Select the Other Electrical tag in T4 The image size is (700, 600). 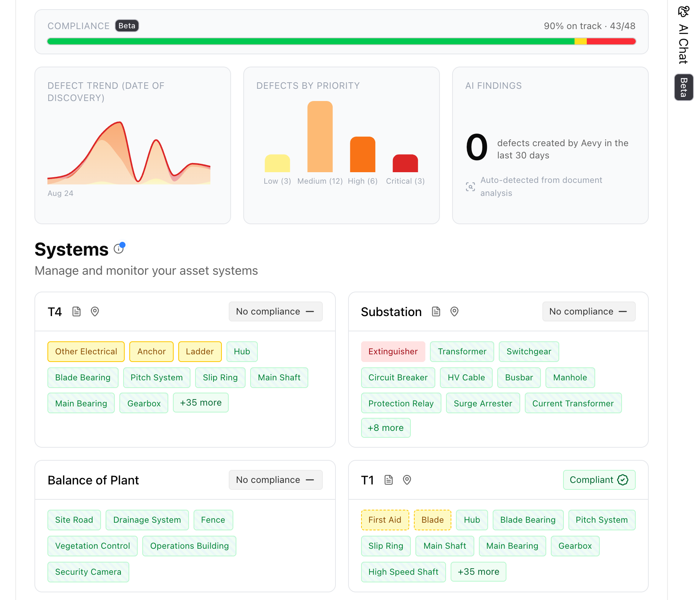86,352
